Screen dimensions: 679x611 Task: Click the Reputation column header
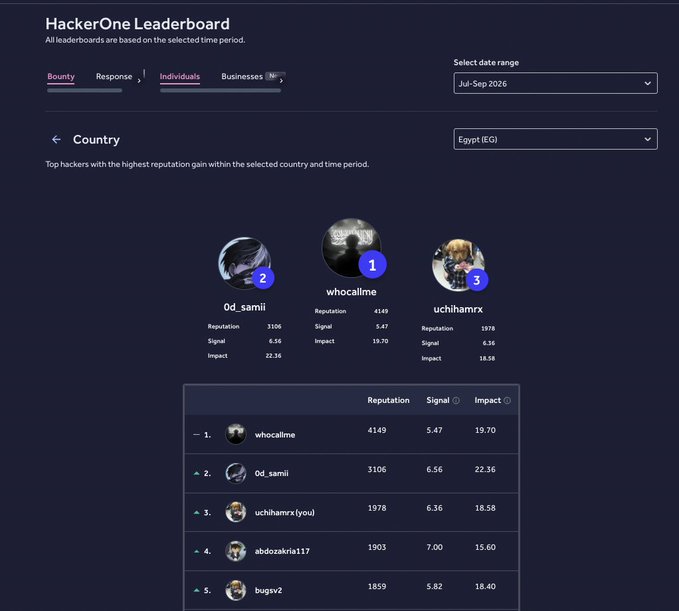pyautogui.click(x=388, y=400)
